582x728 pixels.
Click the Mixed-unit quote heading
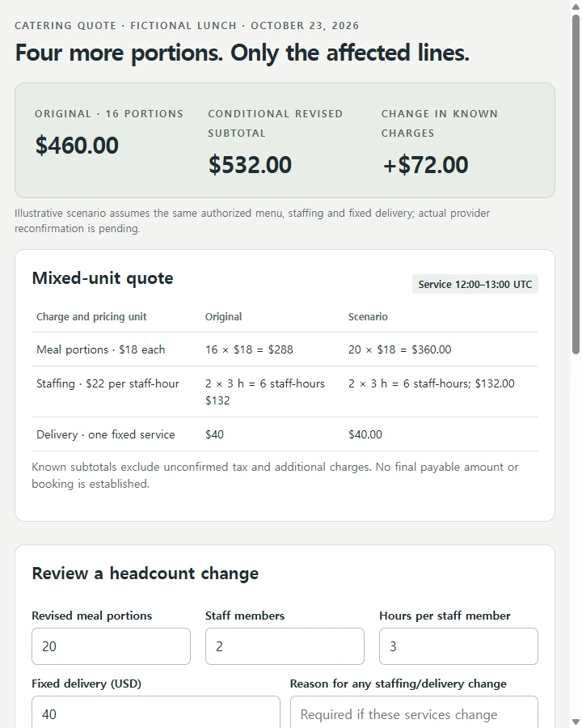[x=103, y=278]
